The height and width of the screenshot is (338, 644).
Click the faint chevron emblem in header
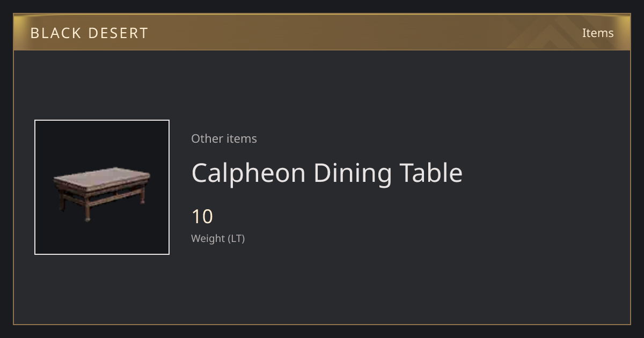(x=553, y=33)
